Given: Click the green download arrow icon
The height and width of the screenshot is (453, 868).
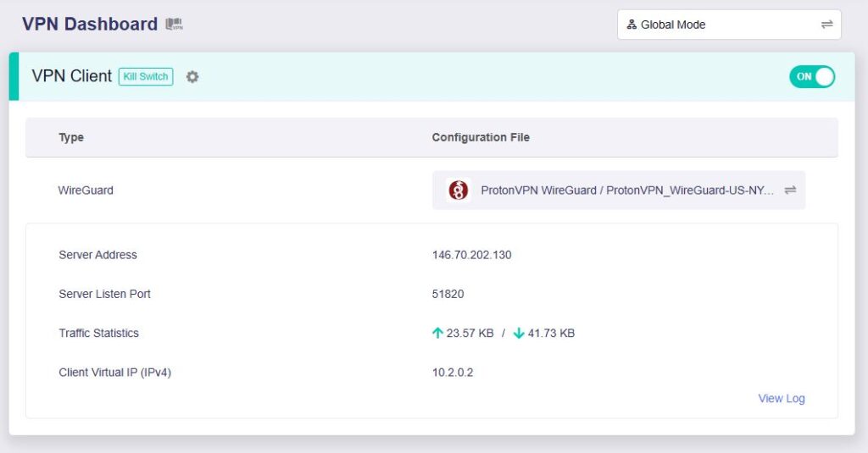Looking at the screenshot, I should [x=519, y=333].
